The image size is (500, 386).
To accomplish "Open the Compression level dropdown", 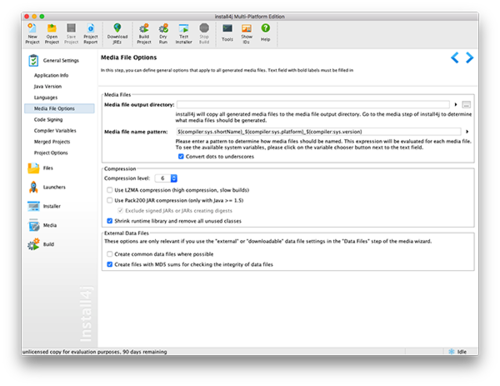I will point(166,178).
